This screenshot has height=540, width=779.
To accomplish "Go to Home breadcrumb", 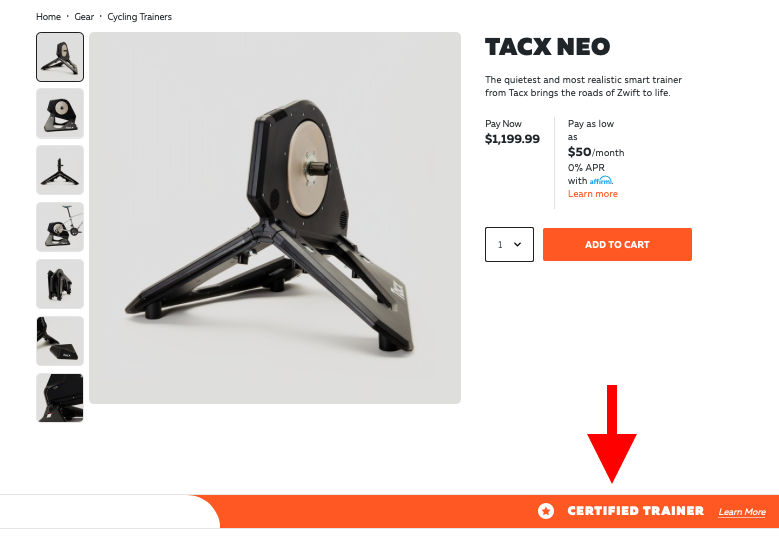I will click(x=48, y=17).
